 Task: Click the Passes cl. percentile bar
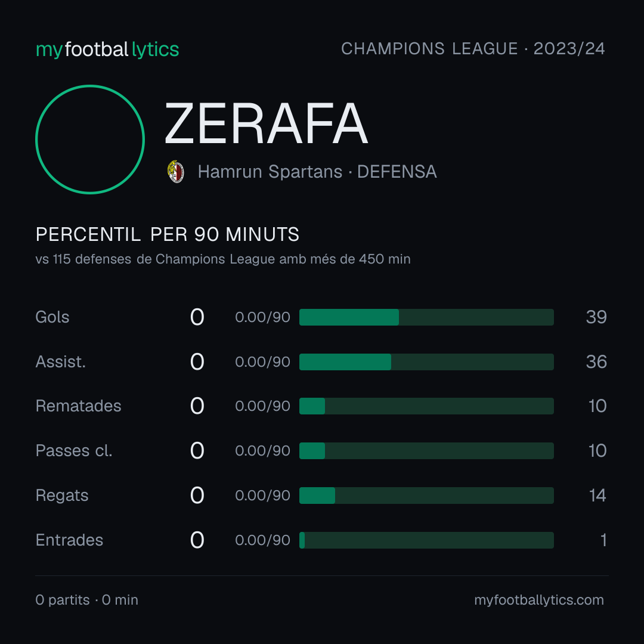pyautogui.click(x=426, y=451)
